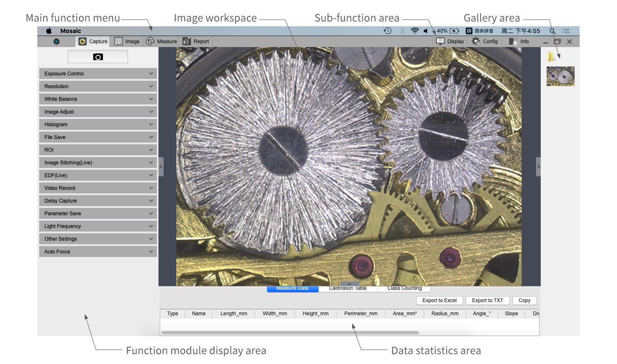This screenshot has height=364, width=617.
Task: Collapse the right gallery panel arrow
Action: pos(538,167)
